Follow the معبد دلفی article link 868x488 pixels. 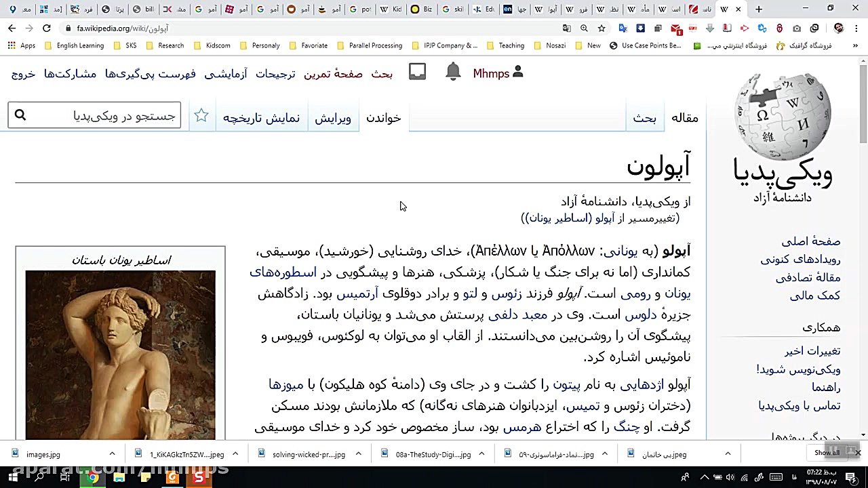[x=517, y=314]
